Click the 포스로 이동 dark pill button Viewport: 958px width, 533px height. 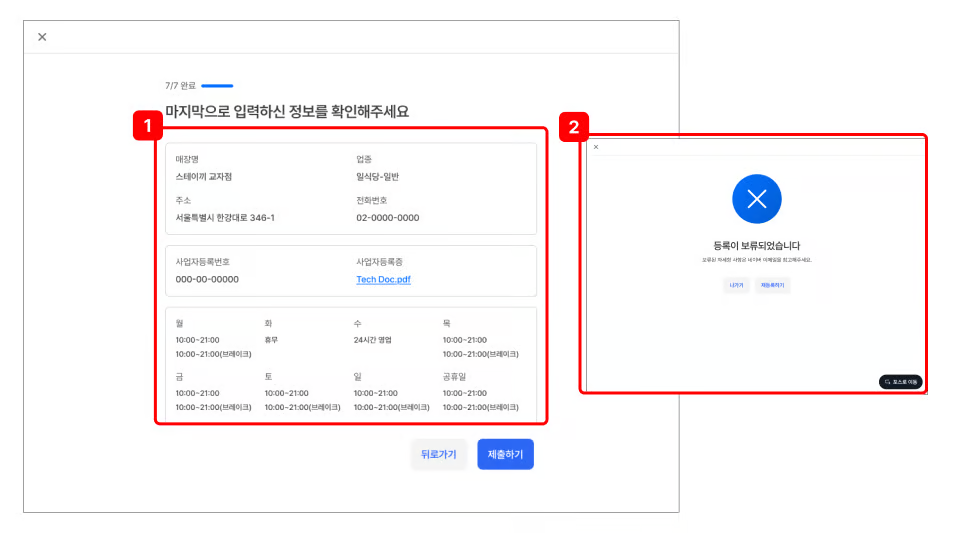(900, 382)
